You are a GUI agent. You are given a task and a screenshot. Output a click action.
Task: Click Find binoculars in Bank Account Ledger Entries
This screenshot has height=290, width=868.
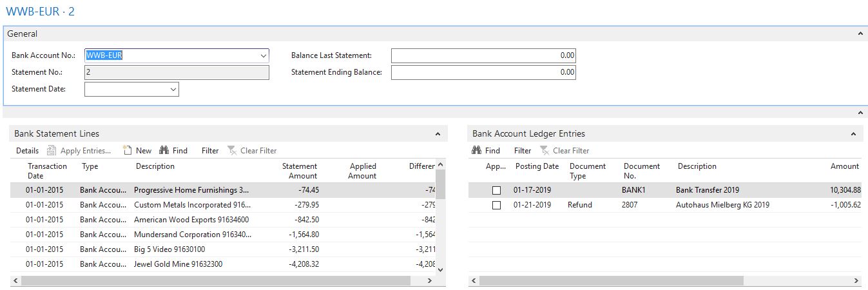(477, 151)
